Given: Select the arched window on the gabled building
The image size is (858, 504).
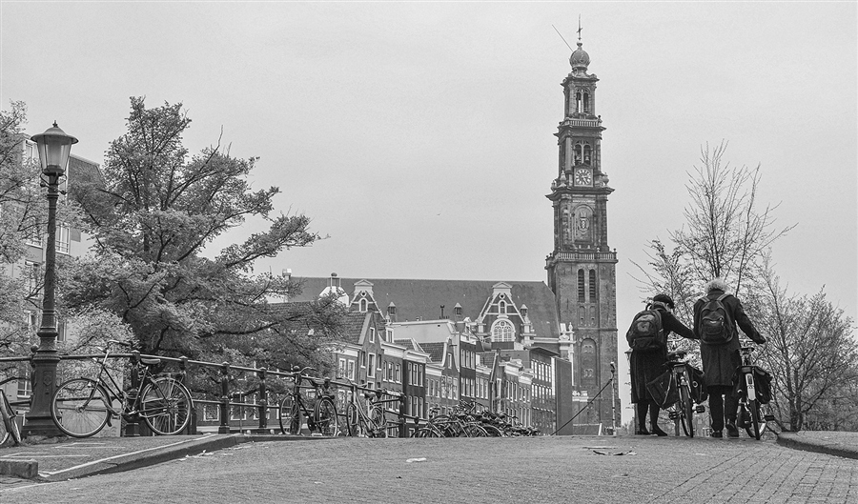Looking at the screenshot, I should click(x=502, y=331).
